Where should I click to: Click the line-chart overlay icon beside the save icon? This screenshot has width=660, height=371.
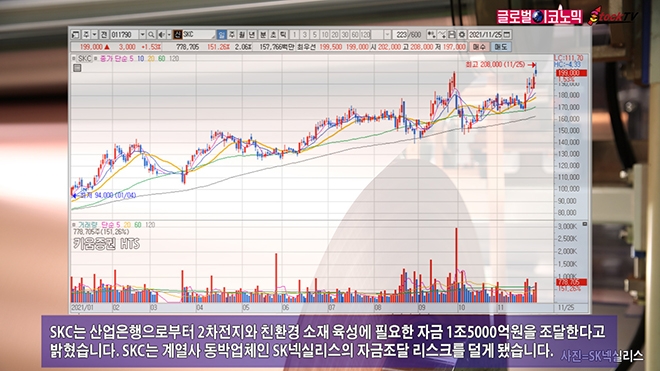tap(442, 35)
